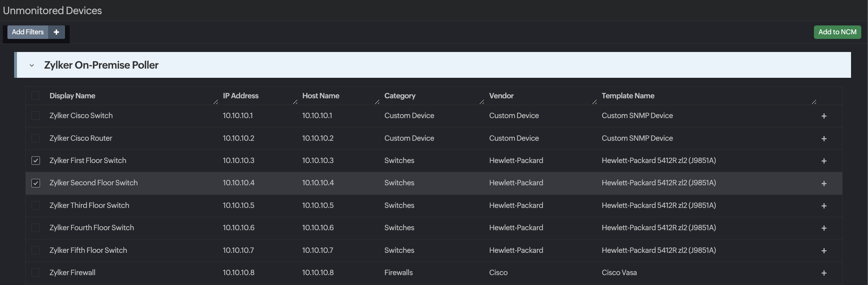Uncheck Zylker First Floor Switch checkbox
Image resolution: width=868 pixels, height=285 pixels.
pyautogui.click(x=36, y=161)
